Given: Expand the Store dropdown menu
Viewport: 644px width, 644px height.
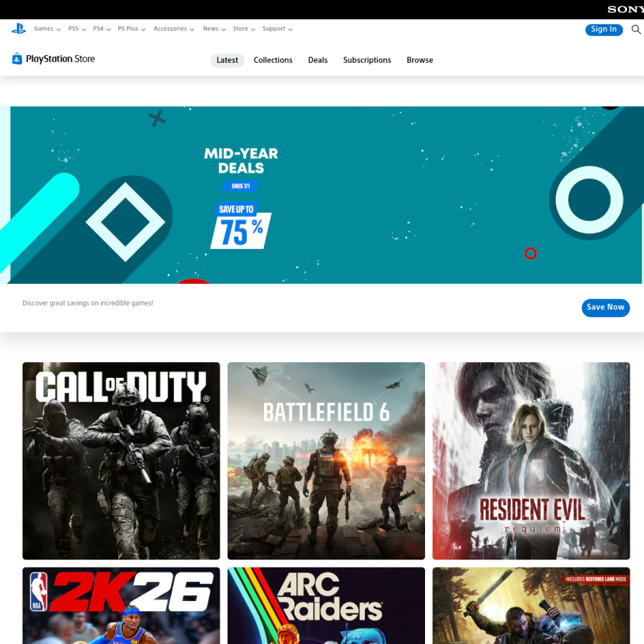Looking at the screenshot, I should tap(244, 29).
